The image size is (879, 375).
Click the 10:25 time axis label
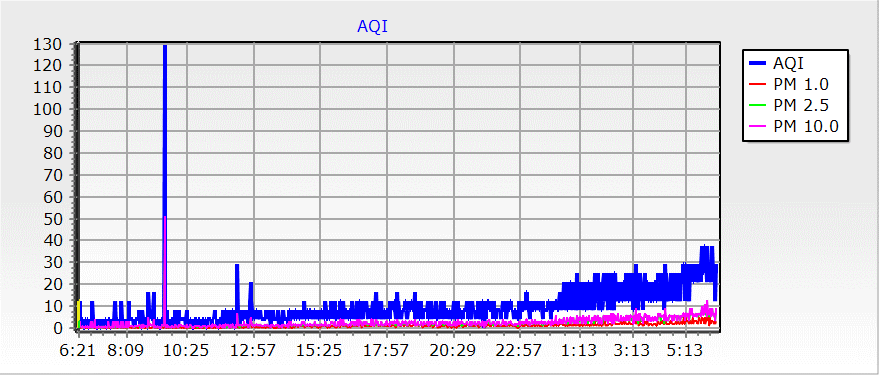click(x=187, y=351)
